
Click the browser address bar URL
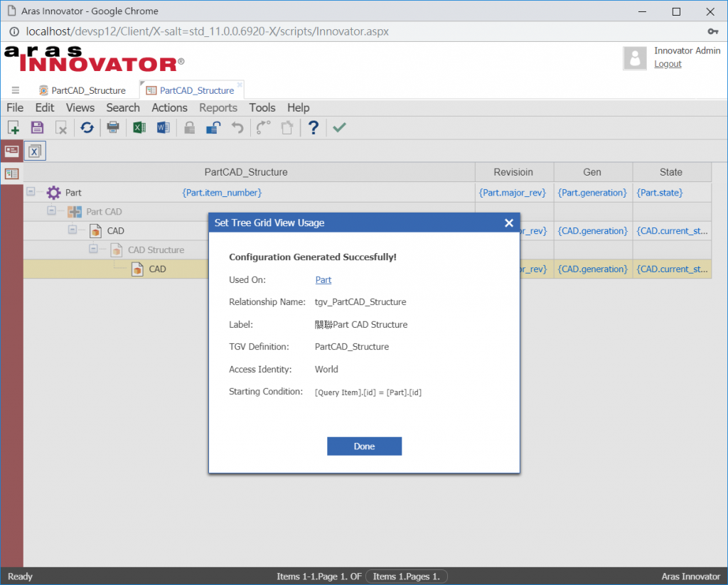point(207,31)
